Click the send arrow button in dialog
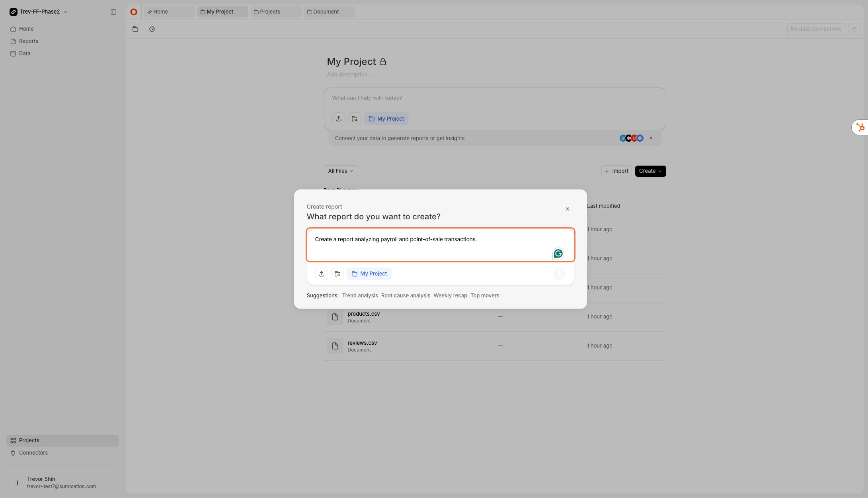 coord(560,274)
